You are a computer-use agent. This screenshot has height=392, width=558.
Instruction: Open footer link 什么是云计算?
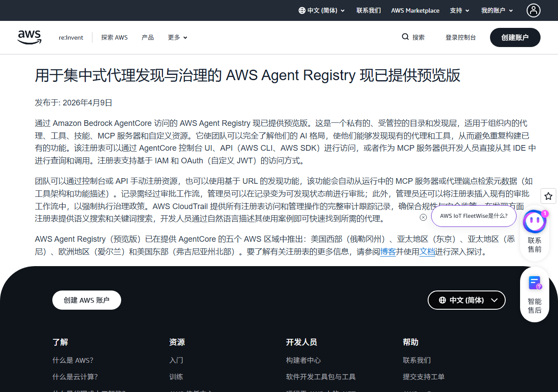tap(75, 377)
